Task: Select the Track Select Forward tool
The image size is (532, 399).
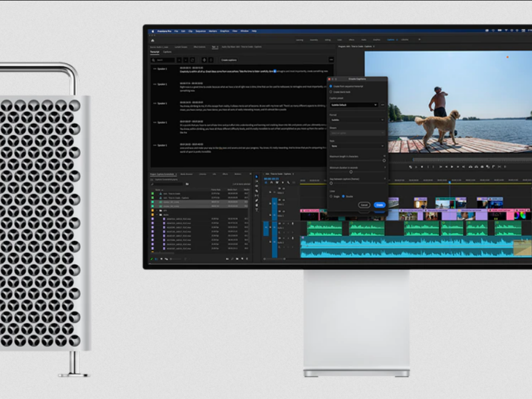Action: coord(257,181)
